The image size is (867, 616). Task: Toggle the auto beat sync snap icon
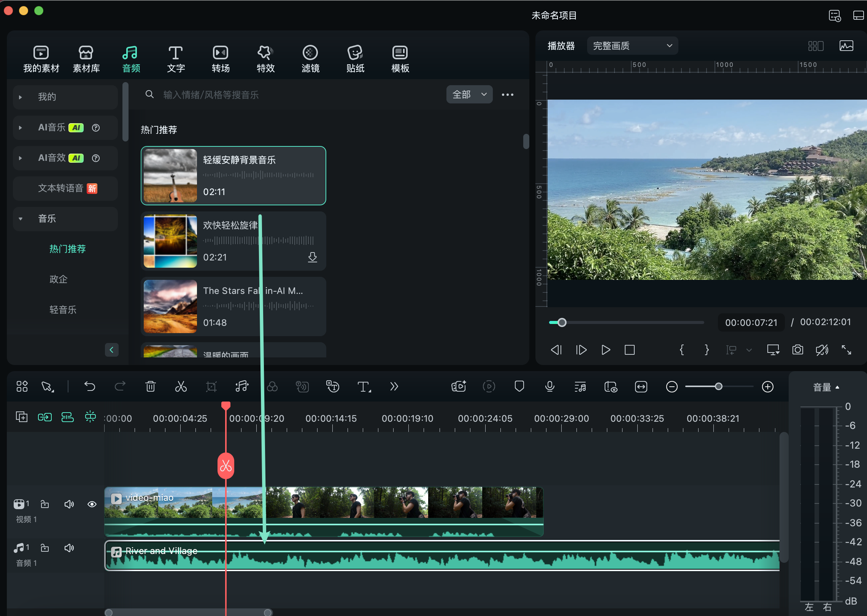pyautogui.click(x=91, y=417)
